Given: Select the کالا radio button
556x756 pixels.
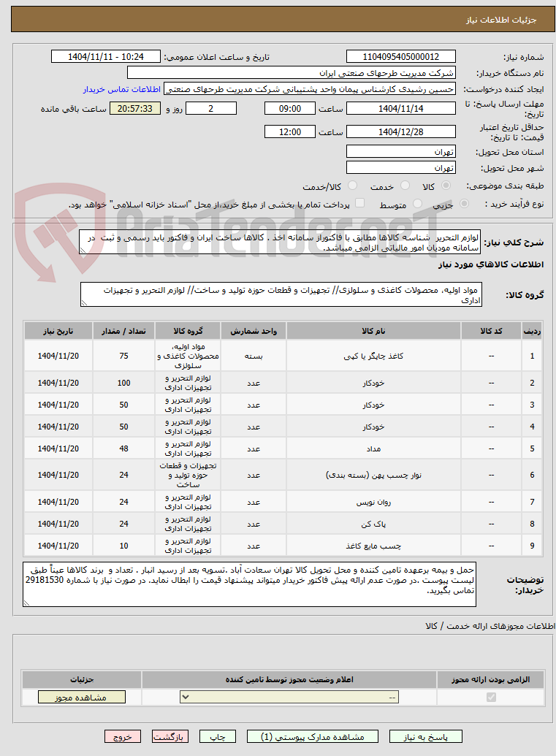Looking at the screenshot, I should (446, 186).
